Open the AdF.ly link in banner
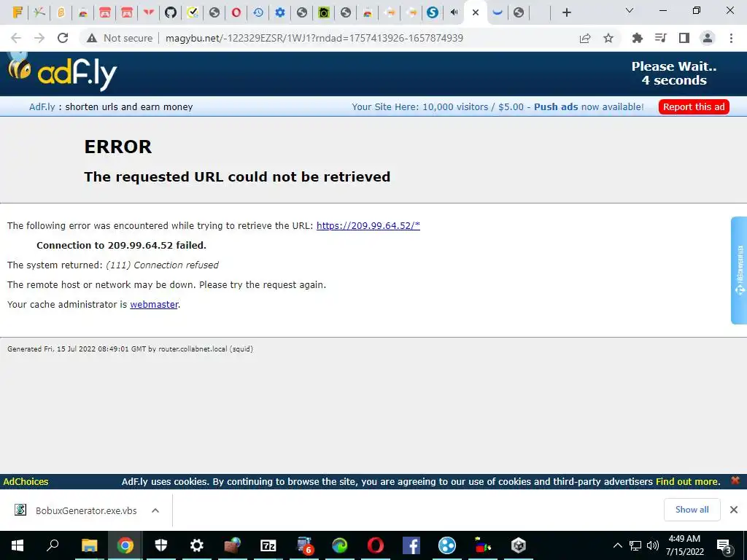747x560 pixels. pyautogui.click(x=42, y=106)
